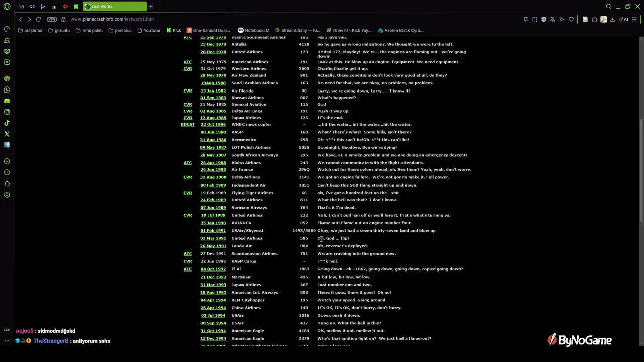Open the search tabs magnifier icon
Image resolution: width=644 pixels, height=362 pixels.
pos(608,6)
